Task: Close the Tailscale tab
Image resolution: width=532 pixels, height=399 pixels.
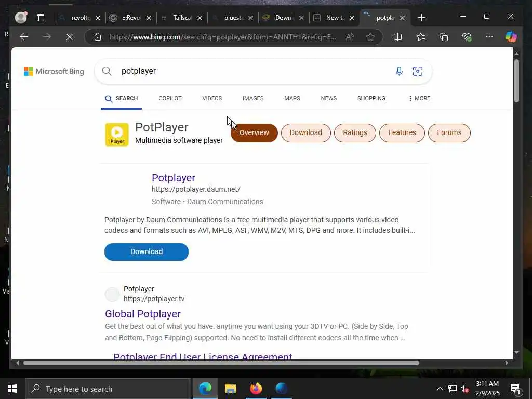Action: (x=200, y=18)
